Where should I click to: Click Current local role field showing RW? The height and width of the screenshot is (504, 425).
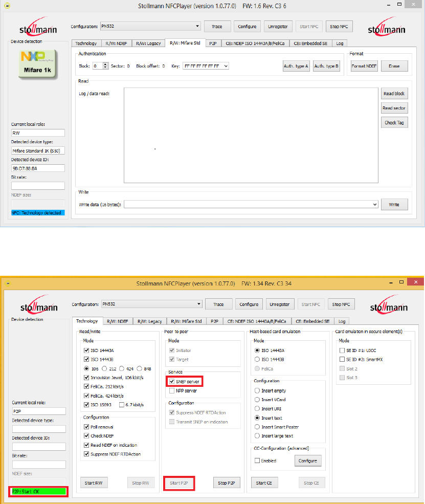pos(38,133)
